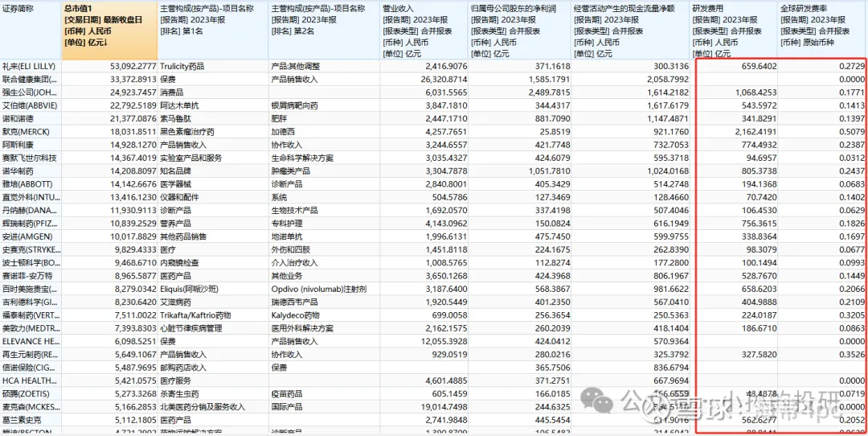Click revenue value 19,014.7498

(445, 406)
